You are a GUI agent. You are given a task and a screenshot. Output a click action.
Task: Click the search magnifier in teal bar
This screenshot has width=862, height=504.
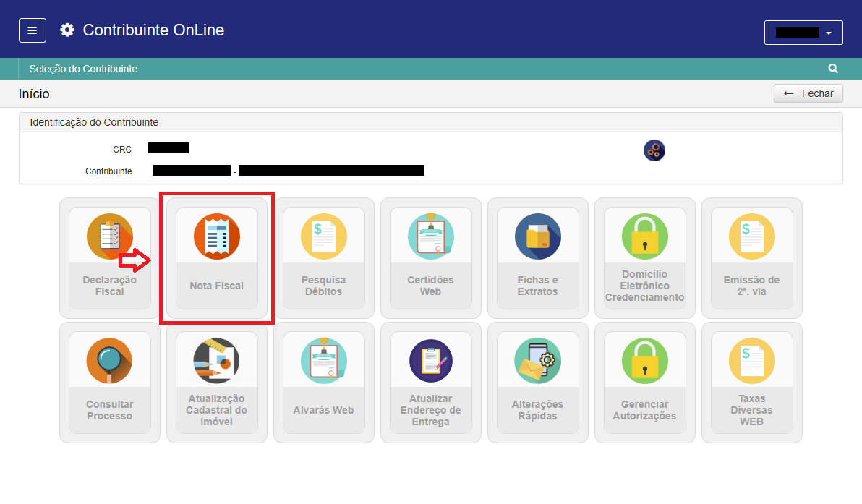pyautogui.click(x=833, y=69)
